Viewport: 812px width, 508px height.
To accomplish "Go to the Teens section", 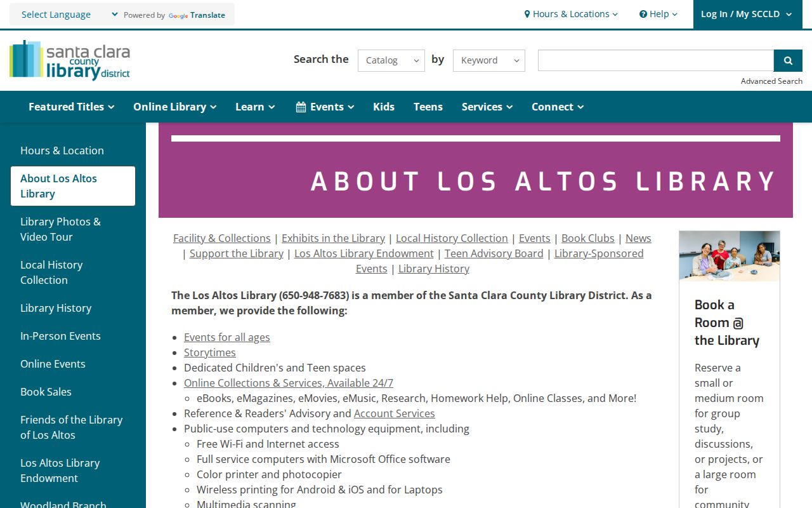I will click(428, 107).
